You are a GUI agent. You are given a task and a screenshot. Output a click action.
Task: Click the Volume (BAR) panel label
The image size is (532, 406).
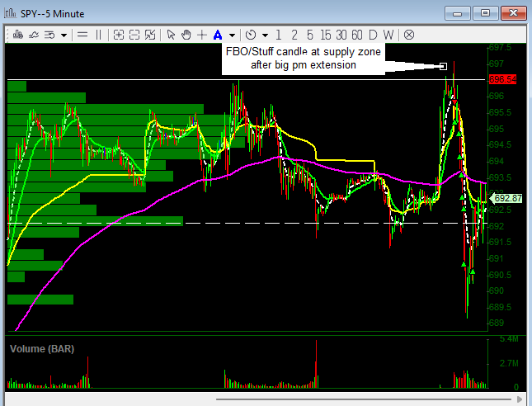tap(42, 348)
